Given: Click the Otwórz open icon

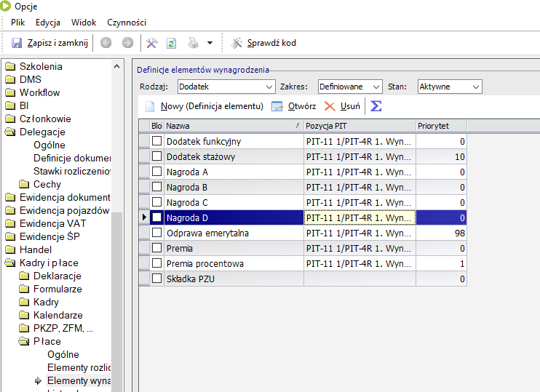Looking at the screenshot, I should (277, 106).
